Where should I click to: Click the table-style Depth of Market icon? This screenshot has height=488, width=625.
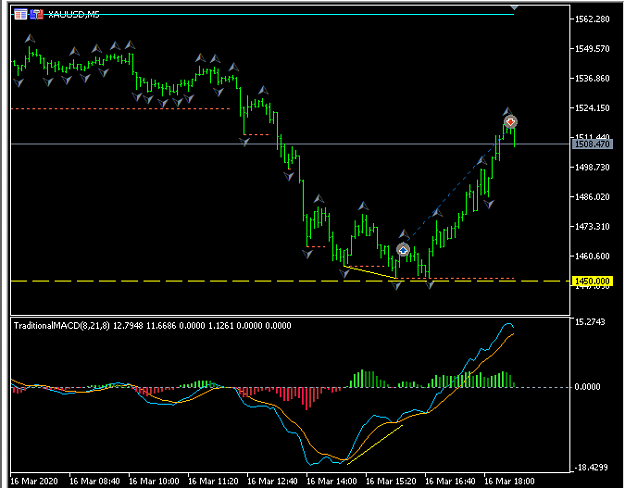20,14
